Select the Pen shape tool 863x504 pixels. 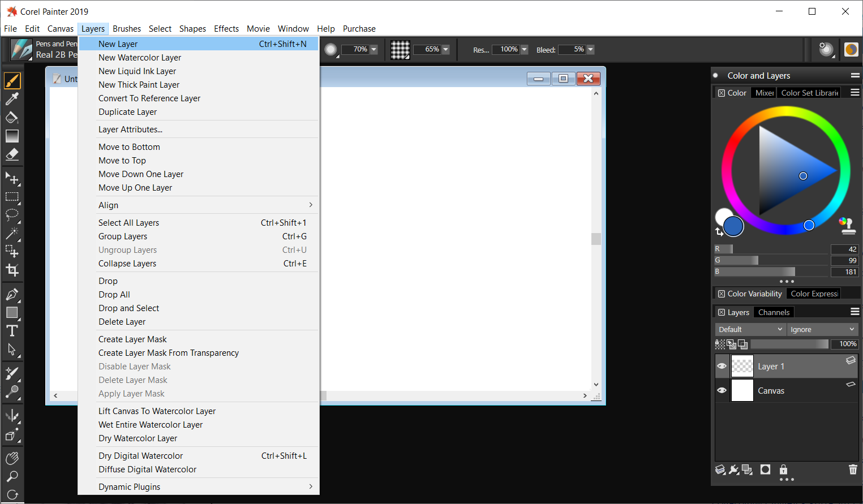[12, 294]
